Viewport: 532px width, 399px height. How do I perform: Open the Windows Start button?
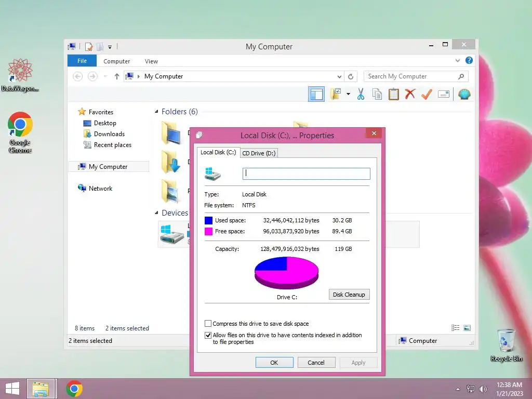point(12,389)
